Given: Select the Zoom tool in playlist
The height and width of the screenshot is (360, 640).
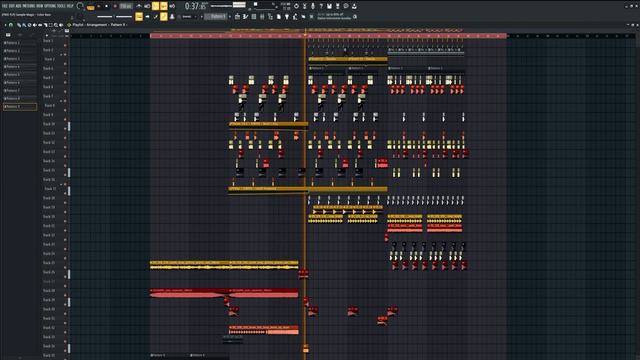Looking at the screenshot, I should [56, 25].
